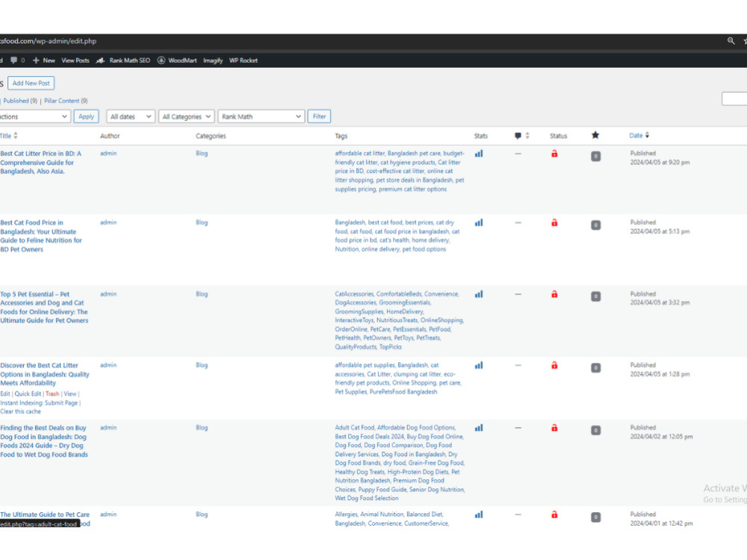Toggle pillar badge on Discover Best Cat Litter row
The height and width of the screenshot is (560, 747).
(595, 367)
